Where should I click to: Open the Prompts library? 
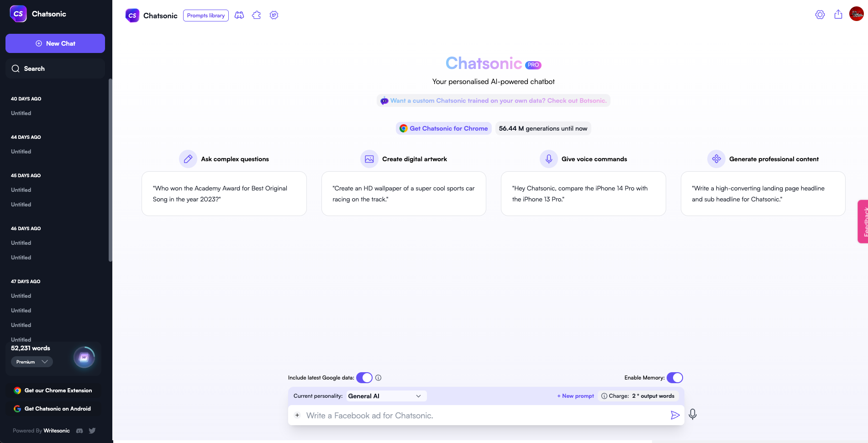tap(205, 16)
